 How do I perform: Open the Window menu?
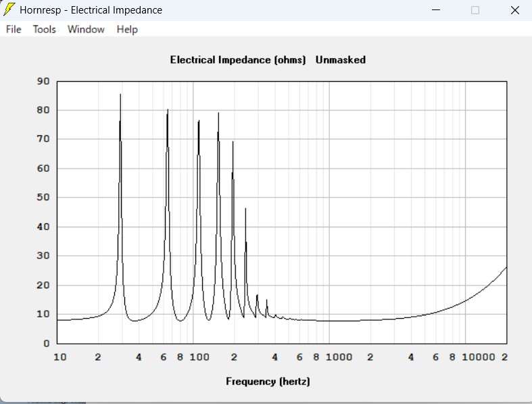pyautogui.click(x=86, y=29)
